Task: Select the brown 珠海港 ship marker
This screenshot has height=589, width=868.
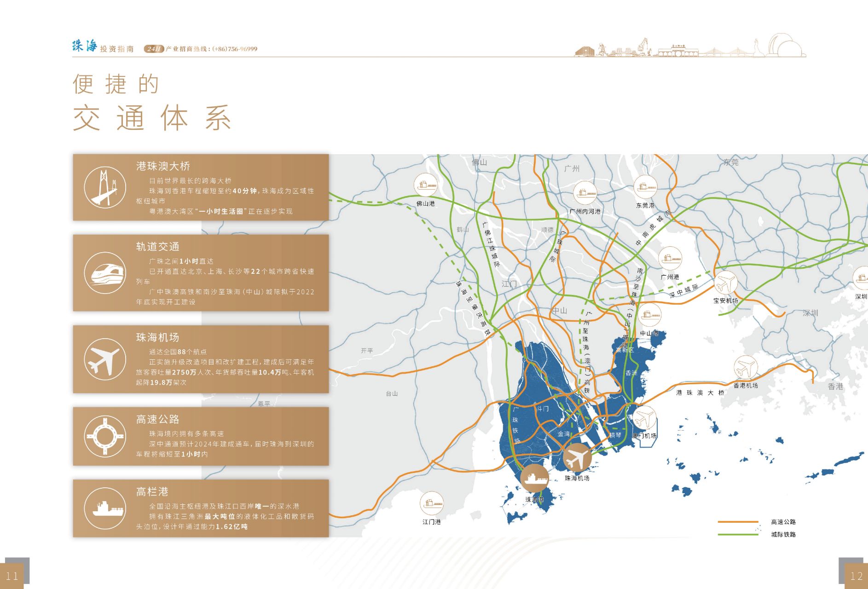Action: pyautogui.click(x=535, y=479)
